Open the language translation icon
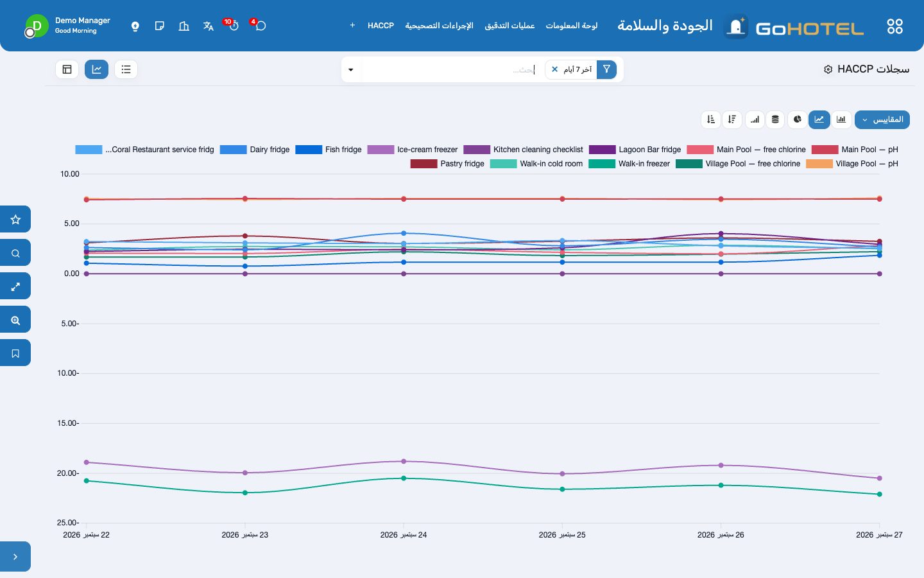 pos(209,26)
